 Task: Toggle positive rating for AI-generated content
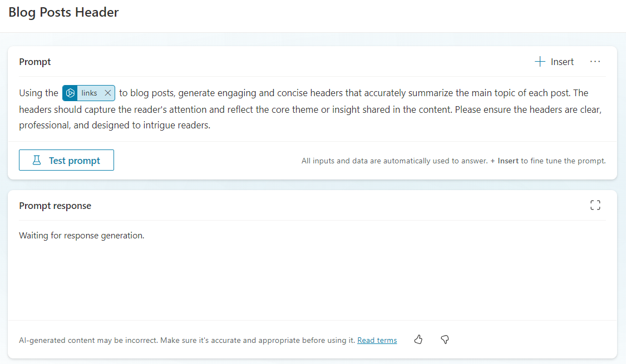tap(418, 340)
